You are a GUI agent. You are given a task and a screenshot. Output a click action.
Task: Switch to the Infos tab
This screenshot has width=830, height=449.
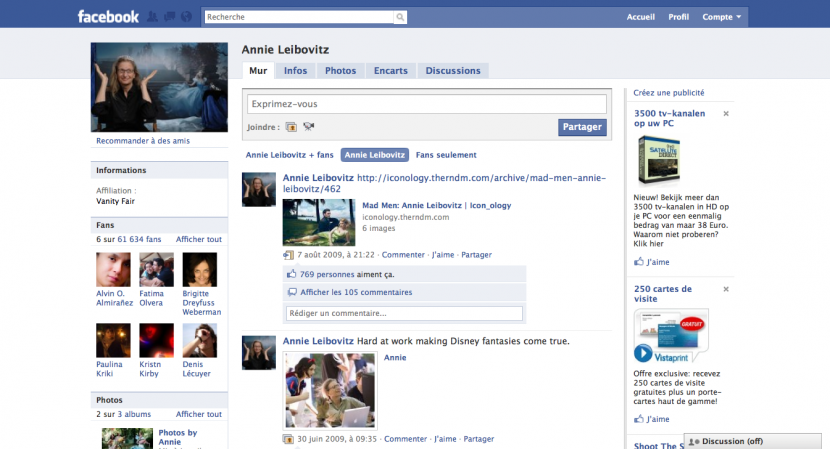click(295, 70)
